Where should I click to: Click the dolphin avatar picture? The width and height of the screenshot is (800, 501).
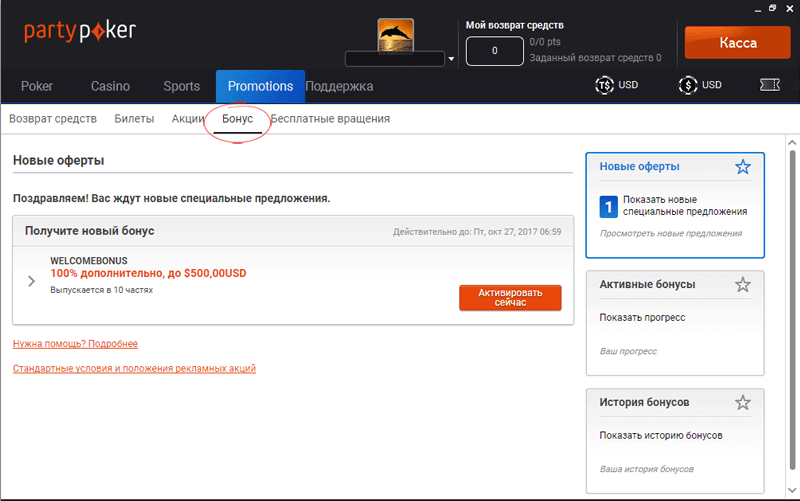399,35
